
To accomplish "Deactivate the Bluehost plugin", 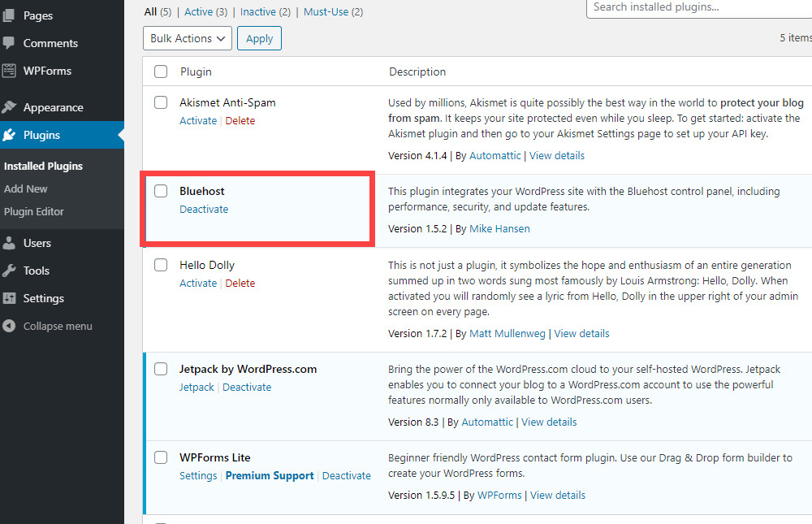I will pyautogui.click(x=204, y=209).
